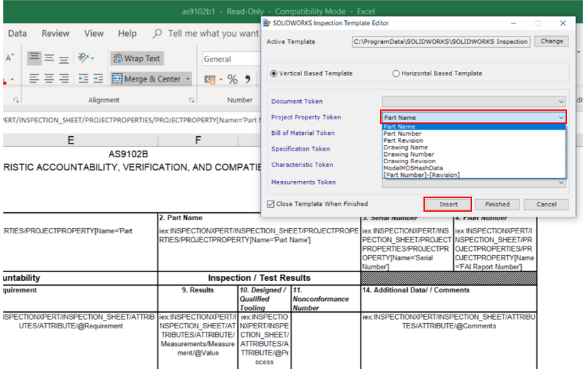
Task: Select the Horizontal Based Template radio button
Action: click(396, 73)
